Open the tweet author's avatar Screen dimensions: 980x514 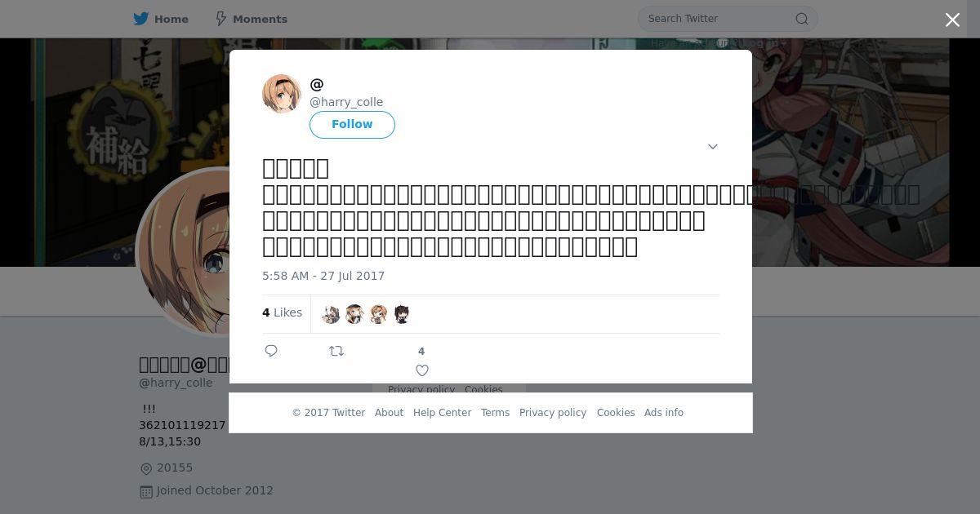[282, 94]
